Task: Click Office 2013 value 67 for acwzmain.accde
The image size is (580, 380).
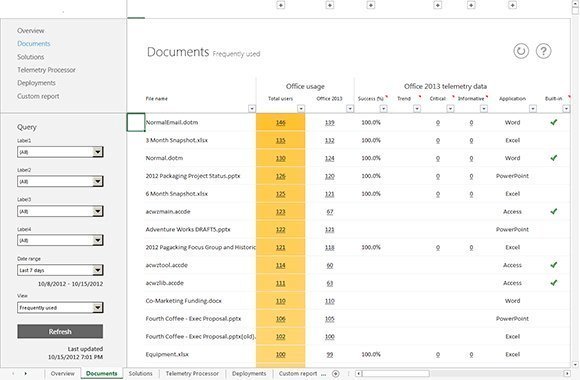Action: (x=330, y=212)
